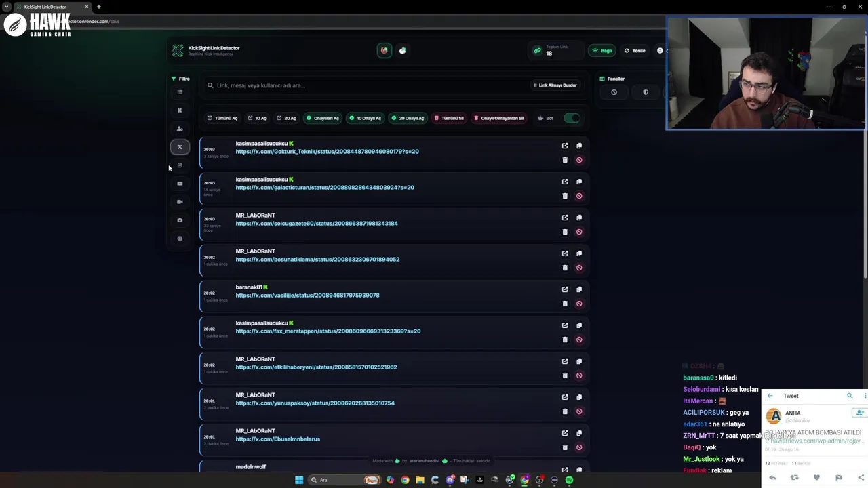The image size is (868, 488).
Task: Open the Goktürk_Teknik x.com link
Action: (x=327, y=152)
